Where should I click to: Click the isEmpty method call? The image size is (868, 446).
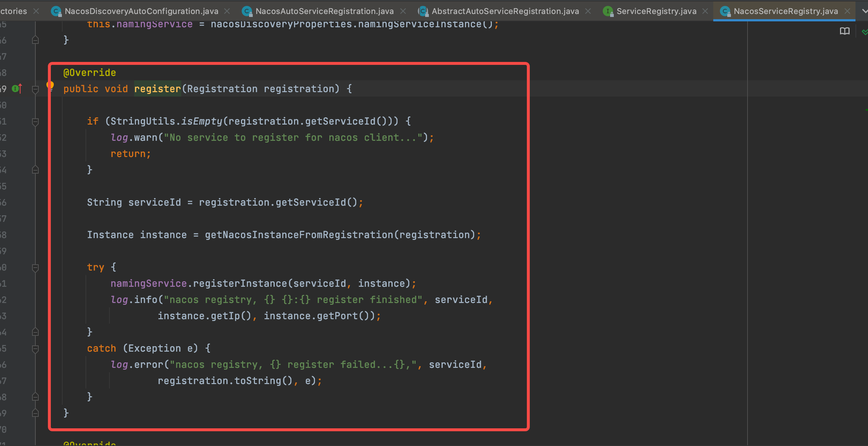click(202, 121)
